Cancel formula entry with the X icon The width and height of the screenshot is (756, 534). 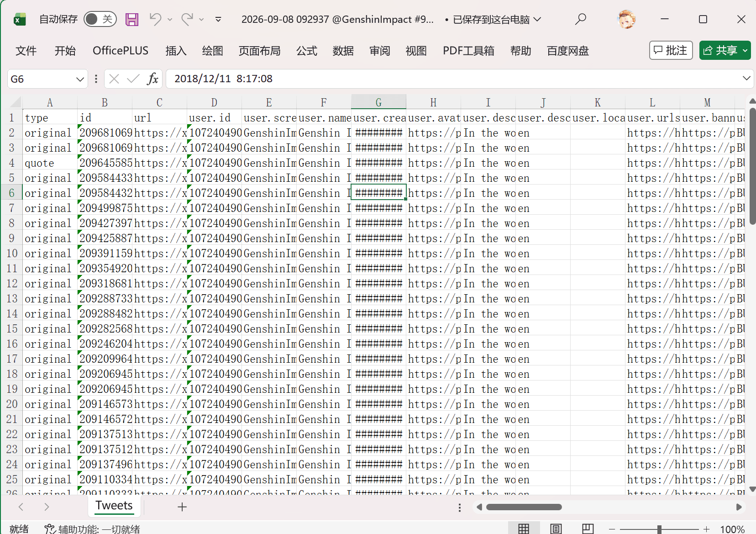(114, 79)
